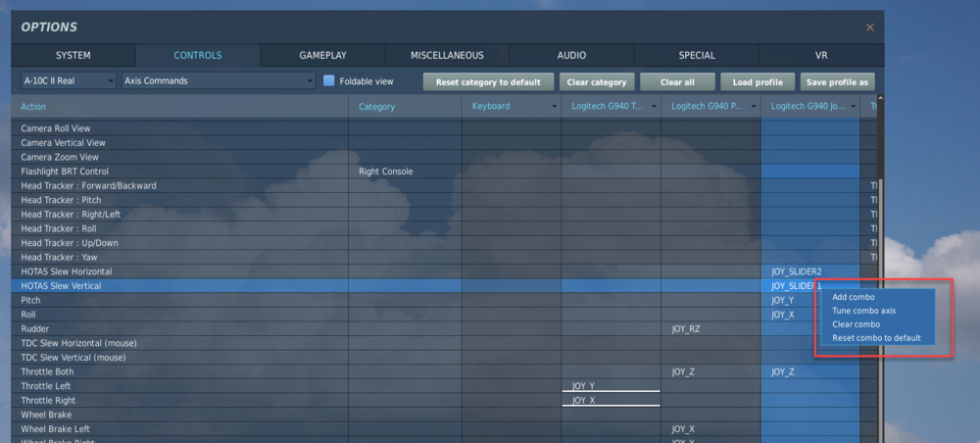The height and width of the screenshot is (443, 980).
Task: Open the Logitech G940 T... column arrow
Action: click(654, 107)
